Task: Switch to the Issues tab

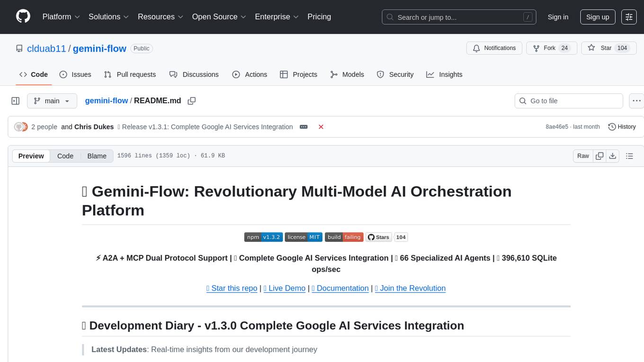Action: tap(75, 74)
